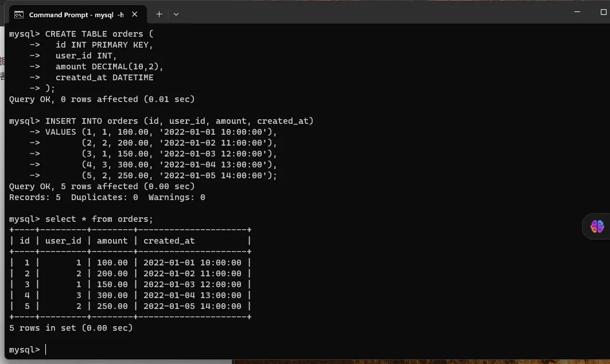This screenshot has height=364, width=610.
Task: Click the Command Prompt icon in the tab
Action: click(x=19, y=14)
